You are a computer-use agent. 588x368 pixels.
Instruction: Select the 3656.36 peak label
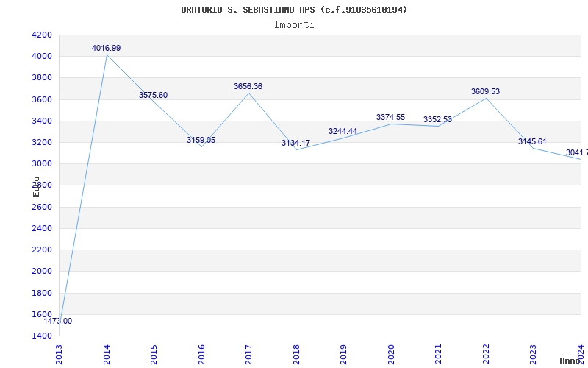[x=248, y=86]
